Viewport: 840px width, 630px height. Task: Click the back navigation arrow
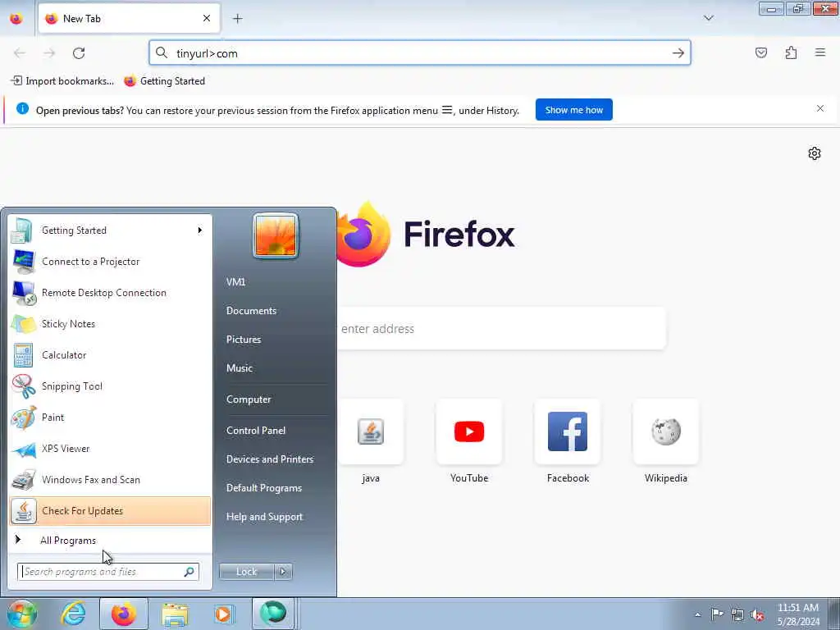pyautogui.click(x=20, y=53)
